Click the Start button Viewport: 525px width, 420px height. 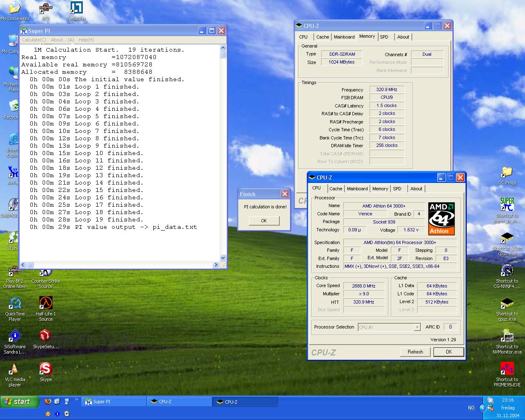click(x=20, y=402)
